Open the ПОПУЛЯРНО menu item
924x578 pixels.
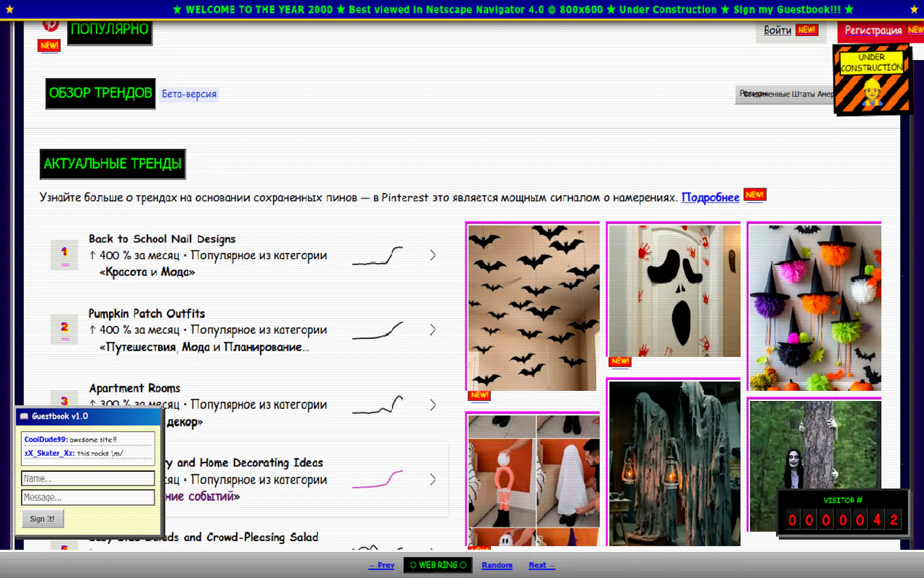(110, 31)
